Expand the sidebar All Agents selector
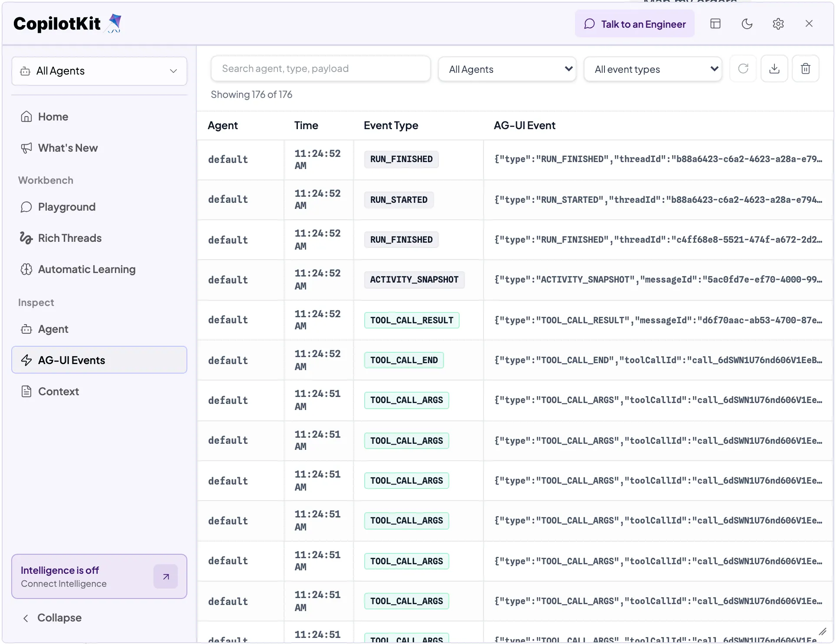Image resolution: width=836 pixels, height=644 pixels. (x=99, y=71)
